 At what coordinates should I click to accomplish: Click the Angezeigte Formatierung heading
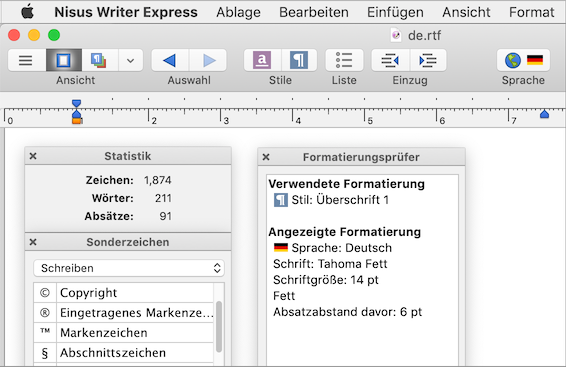coord(345,232)
